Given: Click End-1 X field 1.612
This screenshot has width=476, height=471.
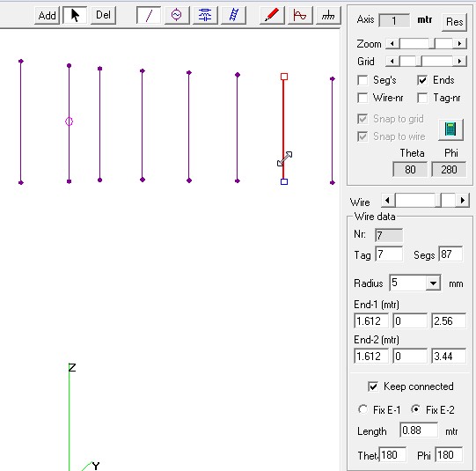Looking at the screenshot, I should (x=371, y=321).
